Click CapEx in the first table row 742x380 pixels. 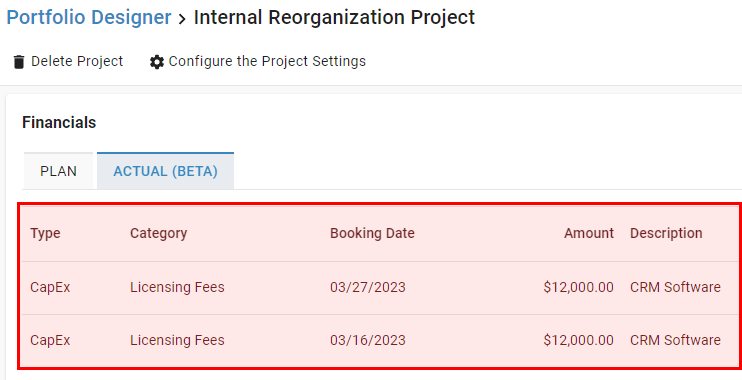50,287
